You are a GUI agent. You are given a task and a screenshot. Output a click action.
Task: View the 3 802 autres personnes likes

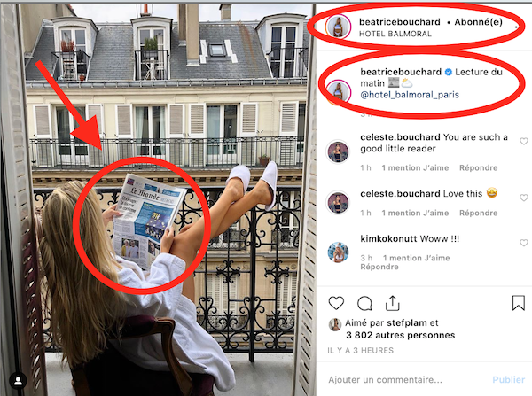point(401,335)
